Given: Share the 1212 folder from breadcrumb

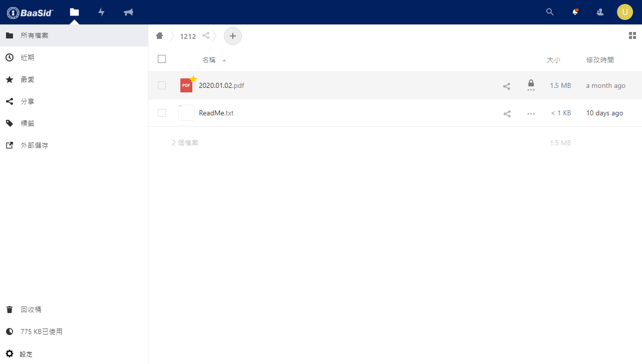Looking at the screenshot, I should [206, 35].
